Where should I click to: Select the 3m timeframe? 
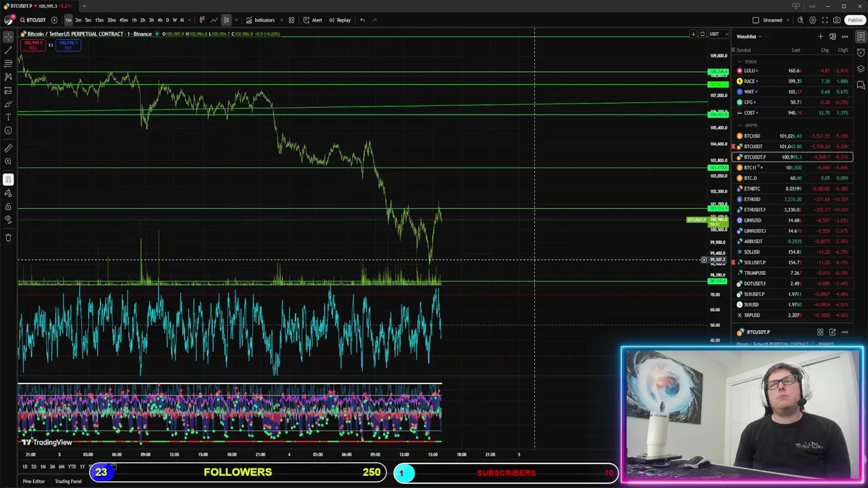(78, 20)
